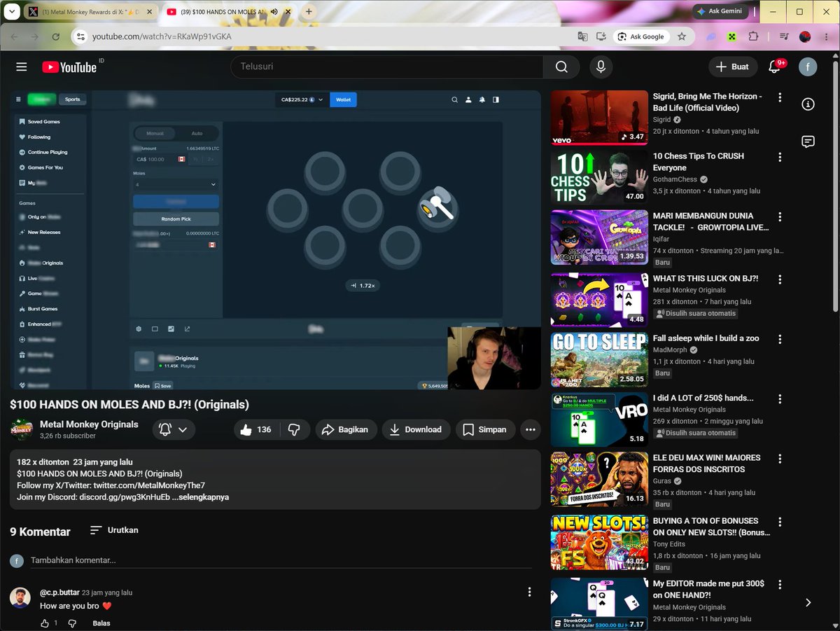Click the Simpan save button
The height and width of the screenshot is (631, 840).
[484, 429]
